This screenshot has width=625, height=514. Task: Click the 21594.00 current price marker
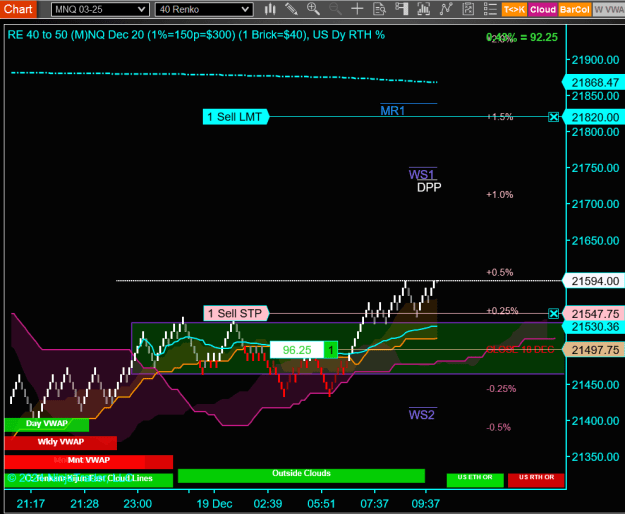tap(594, 281)
